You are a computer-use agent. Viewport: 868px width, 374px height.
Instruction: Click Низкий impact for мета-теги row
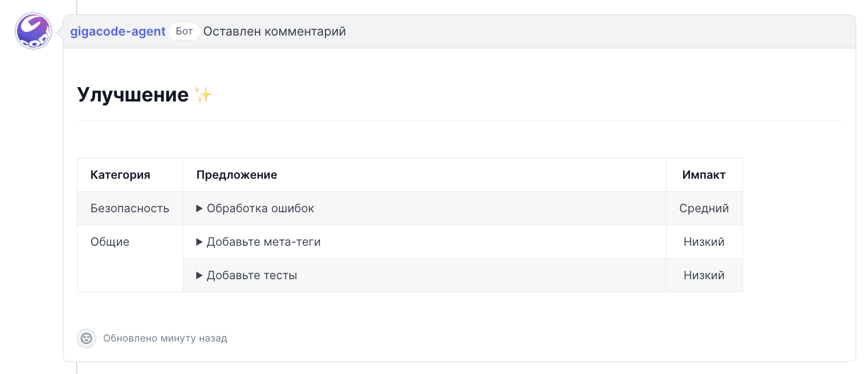point(704,242)
